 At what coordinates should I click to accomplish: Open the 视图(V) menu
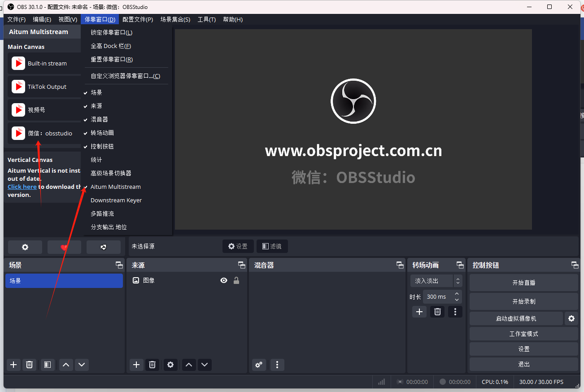click(68, 19)
